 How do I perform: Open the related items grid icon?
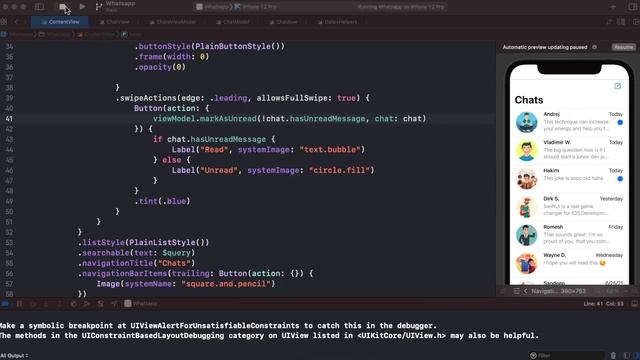click(x=4, y=22)
